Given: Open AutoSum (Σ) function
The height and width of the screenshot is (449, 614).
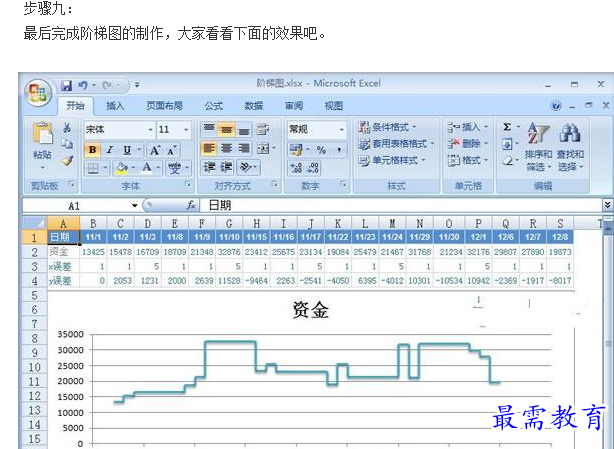Looking at the screenshot, I should click(x=507, y=127).
